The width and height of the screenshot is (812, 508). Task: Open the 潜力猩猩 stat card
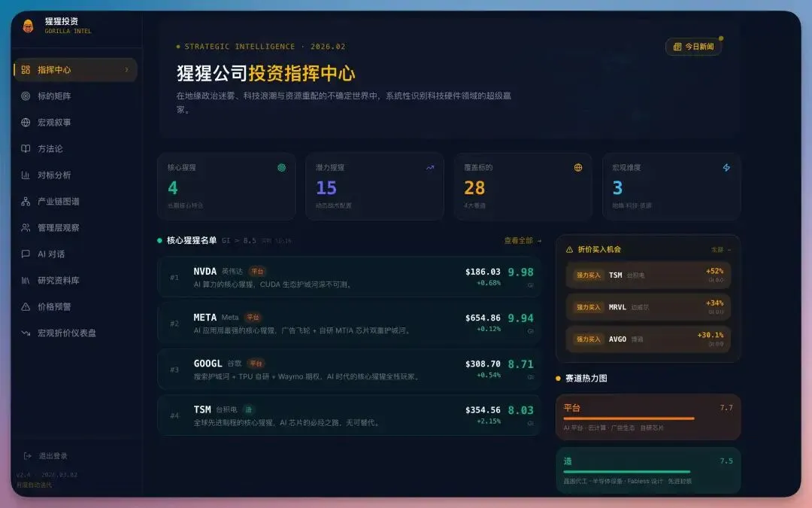click(374, 187)
